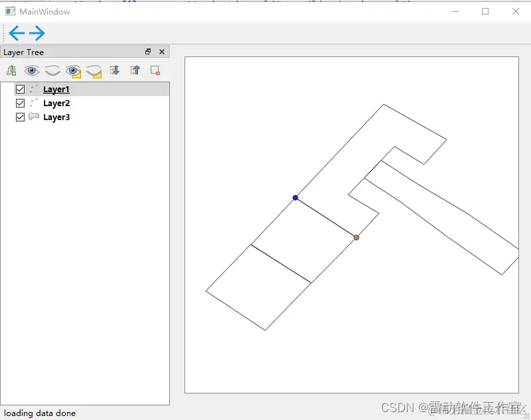
Task: Click the show all layers eye icon
Action: [x=32, y=70]
